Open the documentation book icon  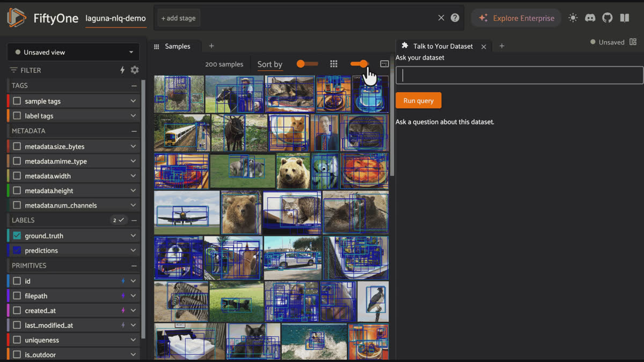click(625, 18)
